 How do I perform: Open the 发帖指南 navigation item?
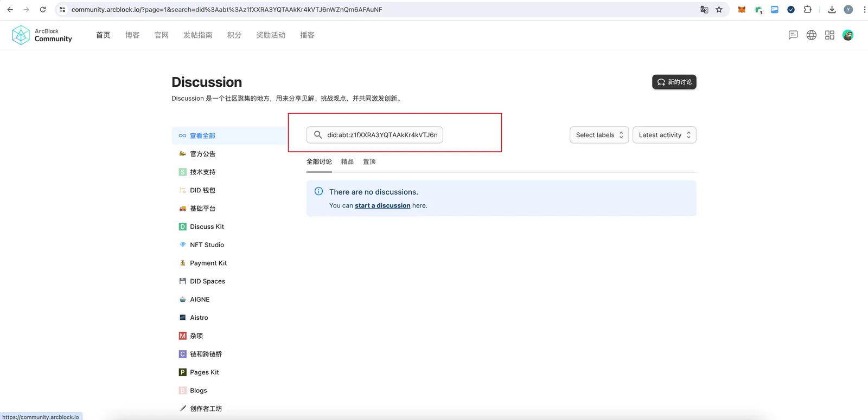[198, 35]
